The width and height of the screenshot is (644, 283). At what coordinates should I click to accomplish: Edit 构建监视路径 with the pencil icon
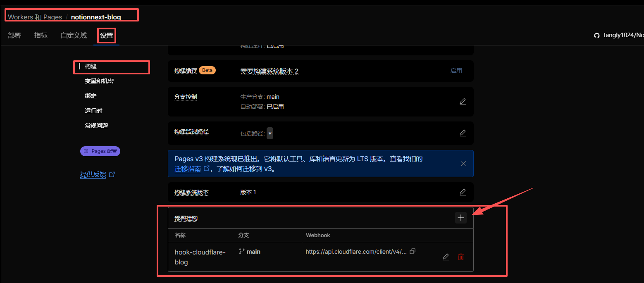pyautogui.click(x=463, y=133)
